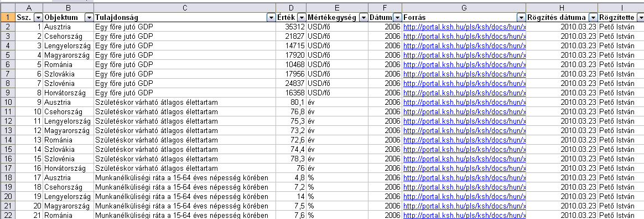Open the Mértékegység filter dropdown
This screenshot has width=644, height=219.
point(363,17)
